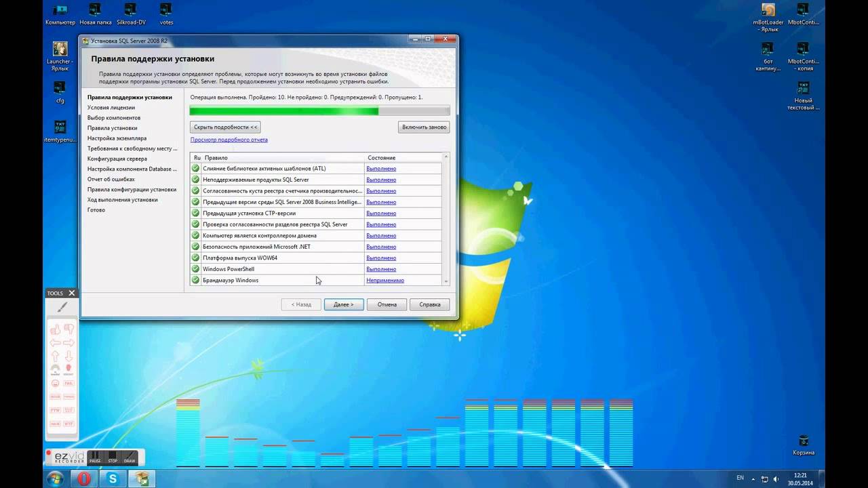This screenshot has height=488, width=868.
Task: Click the Компьютер является контроллером домена rule row
Action: point(316,235)
